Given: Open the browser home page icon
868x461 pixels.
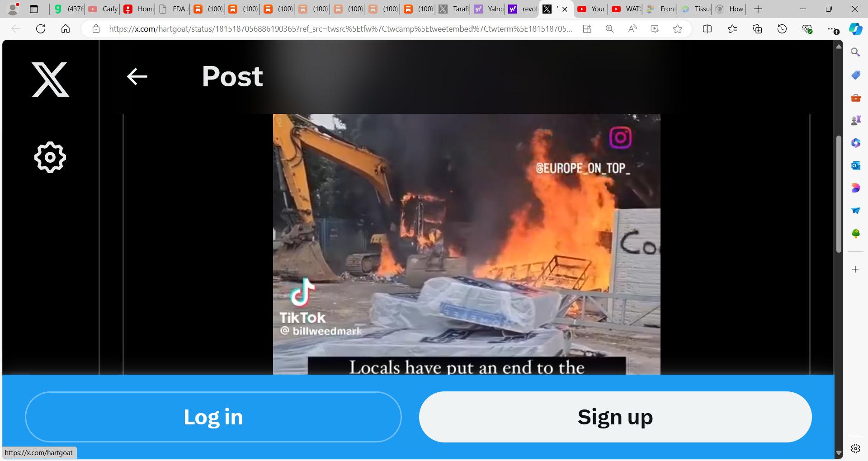Looking at the screenshot, I should tap(66, 29).
